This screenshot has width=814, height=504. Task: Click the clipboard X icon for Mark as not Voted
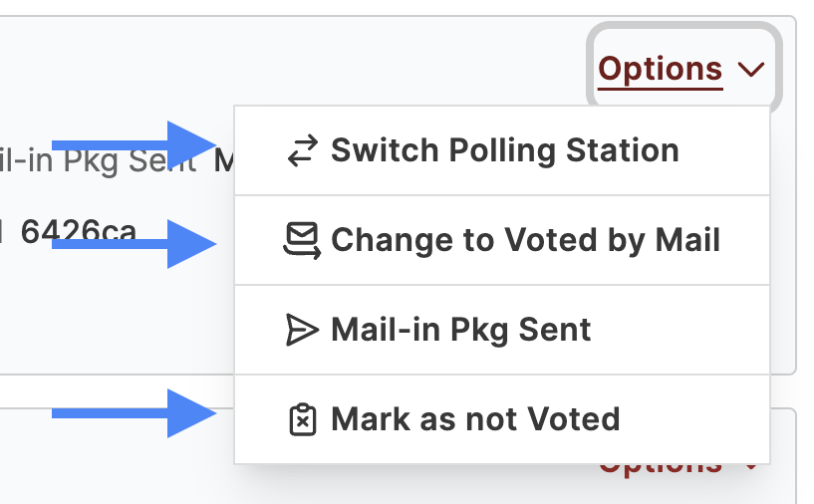tap(303, 419)
